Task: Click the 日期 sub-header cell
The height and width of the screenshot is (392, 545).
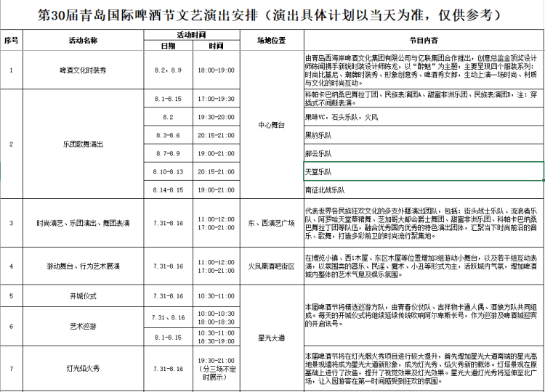Action: click(x=169, y=46)
